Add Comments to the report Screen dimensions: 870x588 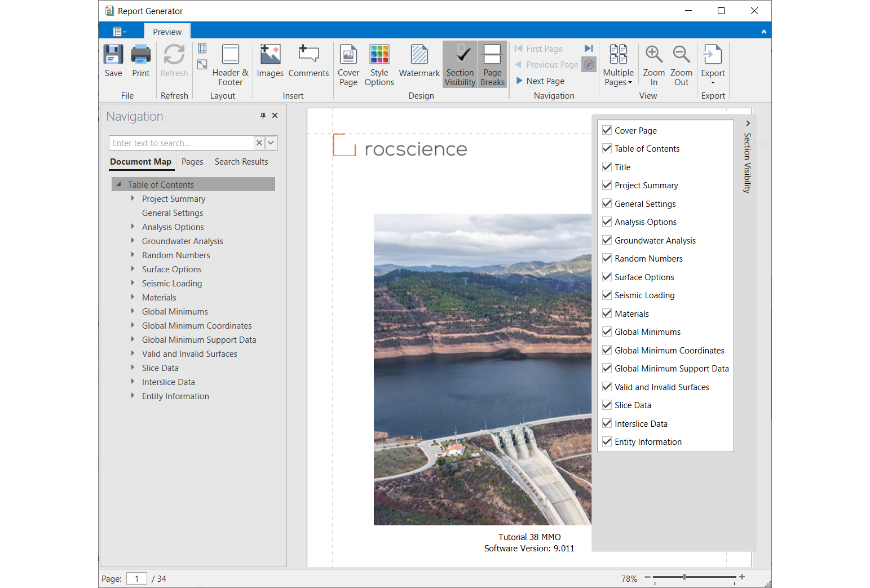308,61
